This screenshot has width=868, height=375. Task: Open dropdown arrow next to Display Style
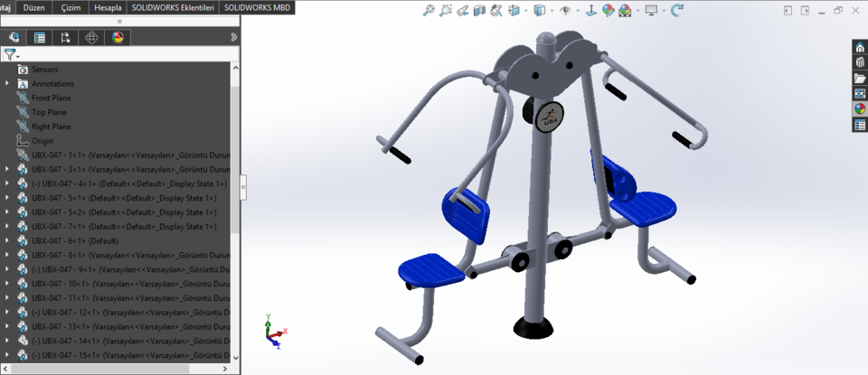[x=552, y=11]
